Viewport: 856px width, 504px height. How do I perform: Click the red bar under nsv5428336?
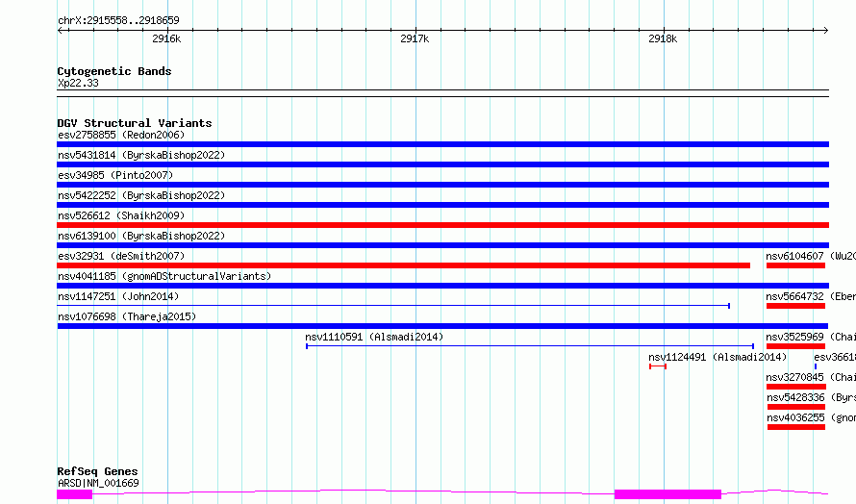796,407
